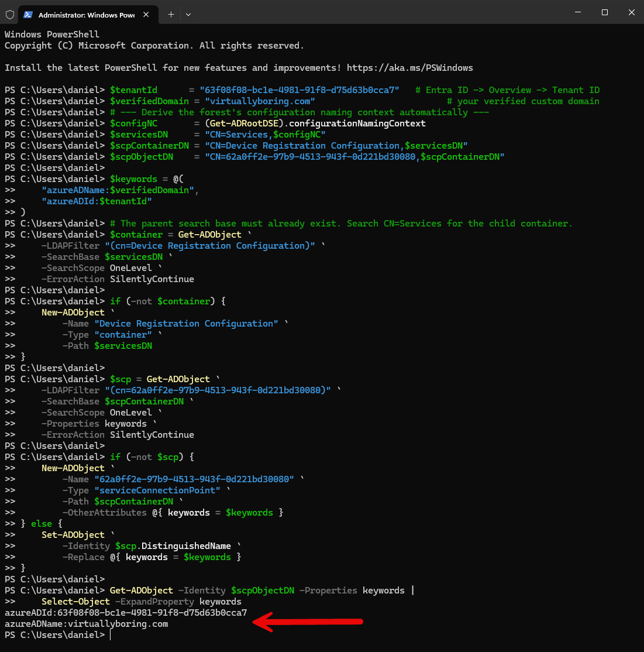
Task: Click -Type "serviceConnectionPoint" parameter
Action: (142, 490)
